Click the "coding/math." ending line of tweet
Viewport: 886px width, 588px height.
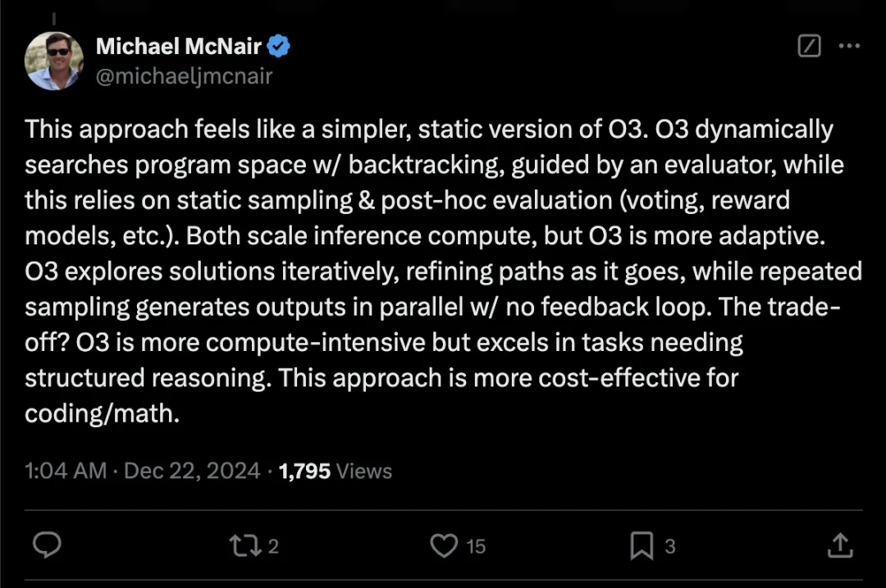pyautogui.click(x=103, y=413)
